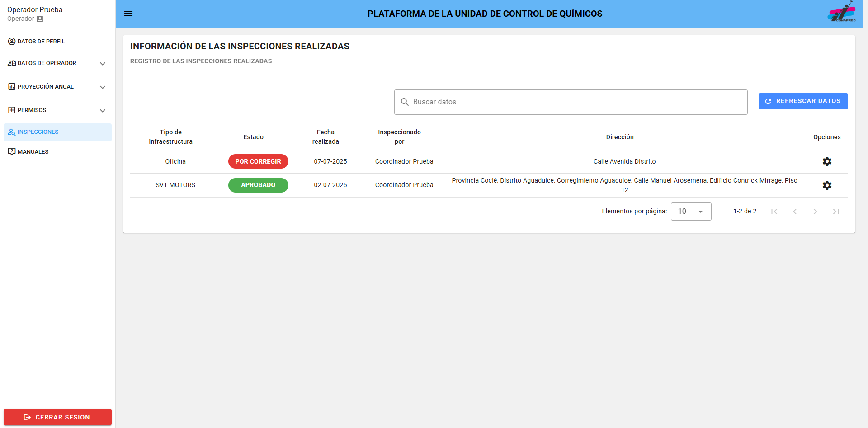Click the Datos de Perfil person icon
The height and width of the screenshot is (428, 868).
click(11, 41)
